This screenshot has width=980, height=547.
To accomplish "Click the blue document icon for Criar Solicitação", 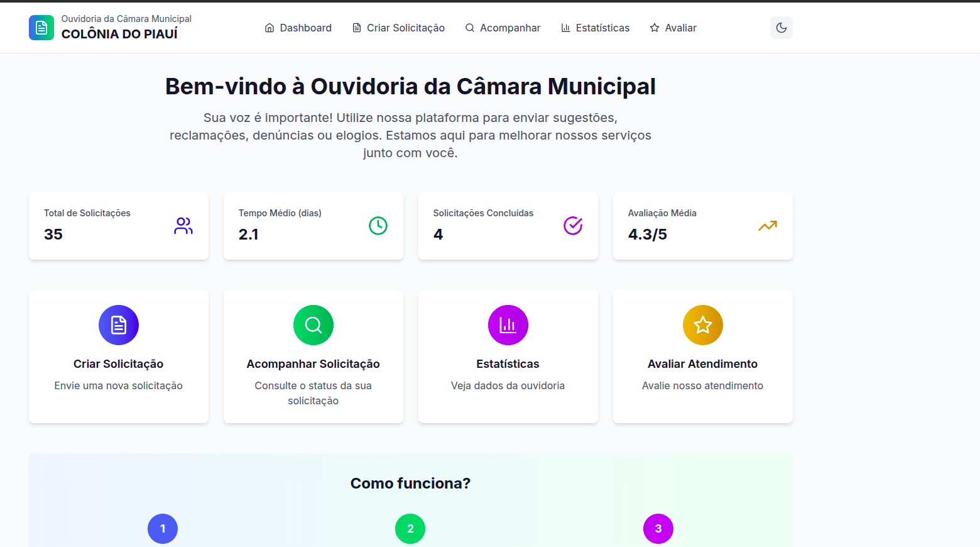I will 119,325.
